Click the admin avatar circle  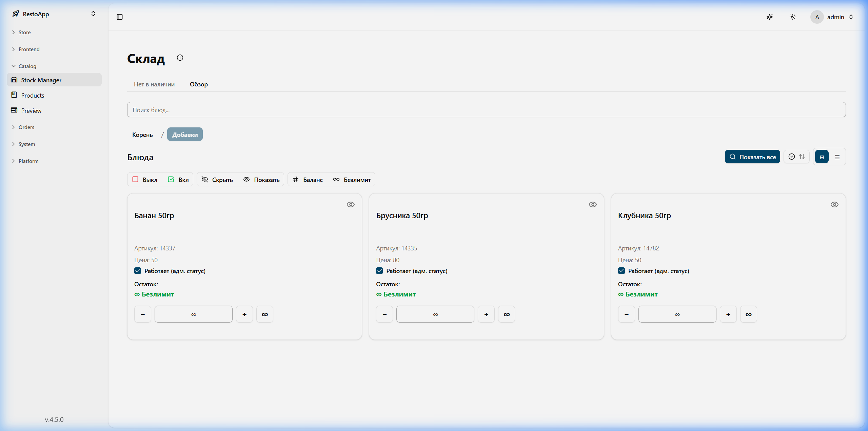tap(817, 17)
